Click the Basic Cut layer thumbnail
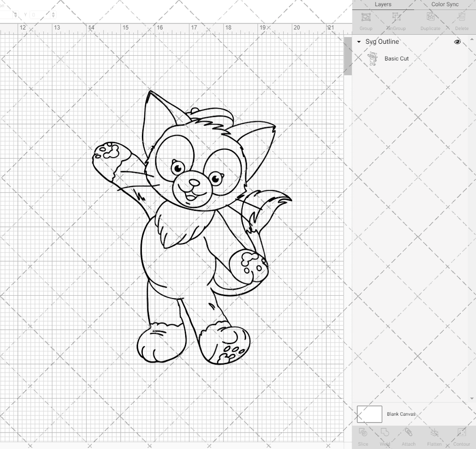Viewport: 476px width, 449px height. tap(372, 58)
